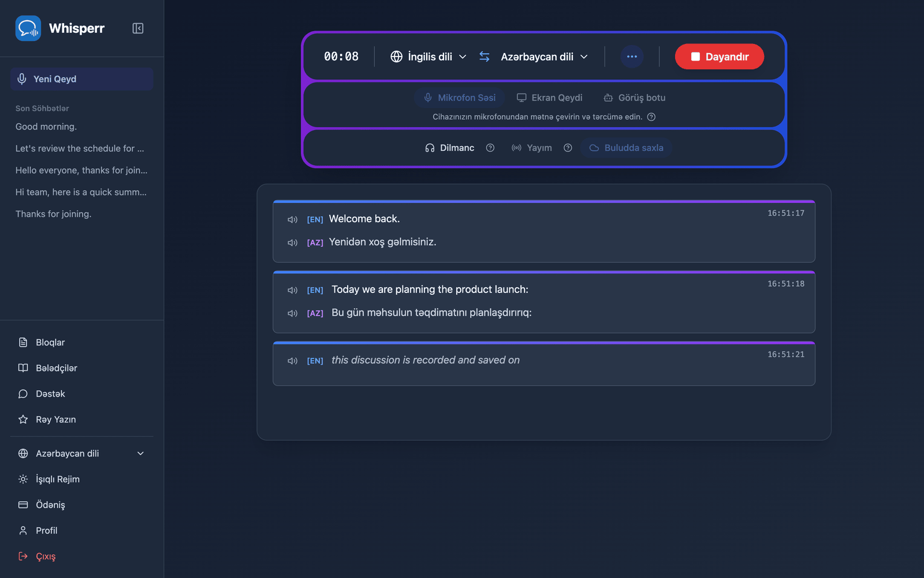
Task: Open Azərbaycan dili target language dropdown
Action: pyautogui.click(x=544, y=57)
